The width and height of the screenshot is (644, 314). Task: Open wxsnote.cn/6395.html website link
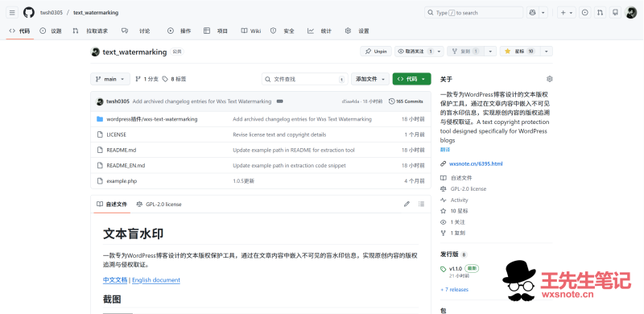tap(476, 163)
